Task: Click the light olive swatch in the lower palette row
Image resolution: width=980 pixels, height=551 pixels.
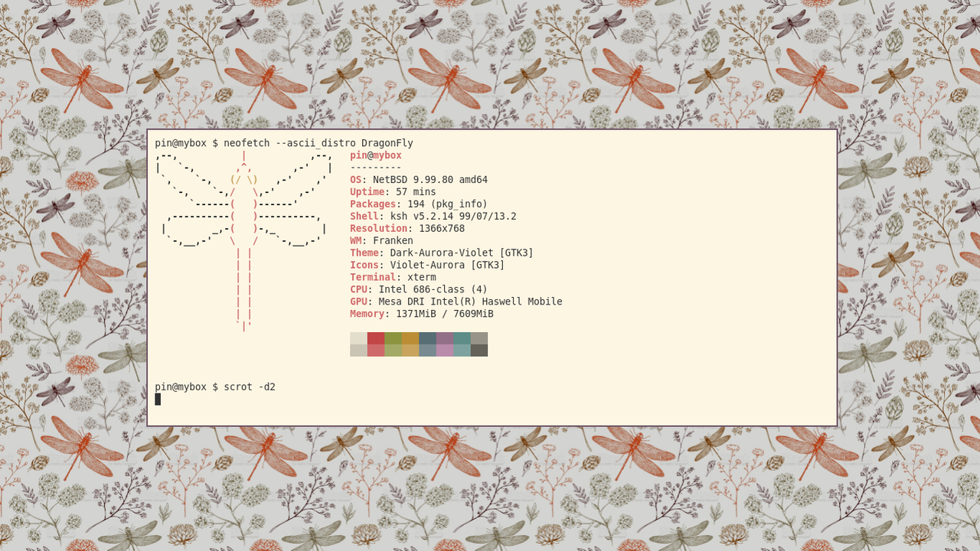Action: [x=394, y=350]
